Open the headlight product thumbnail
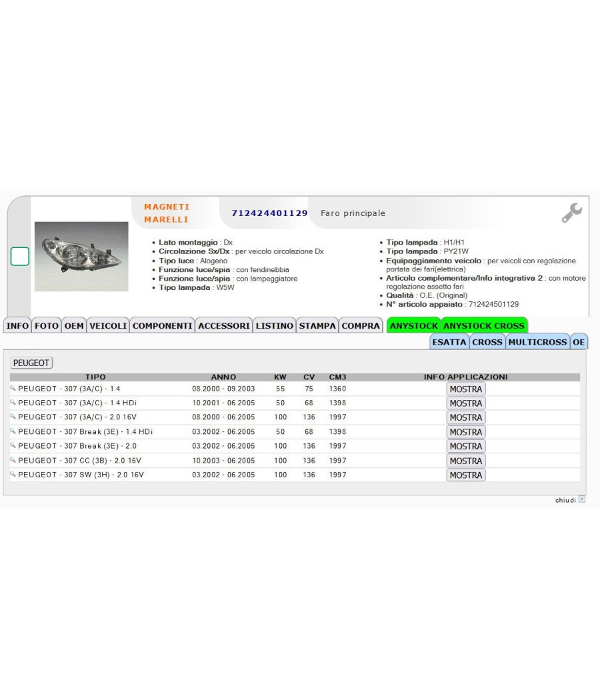The image size is (600, 700). click(x=81, y=257)
